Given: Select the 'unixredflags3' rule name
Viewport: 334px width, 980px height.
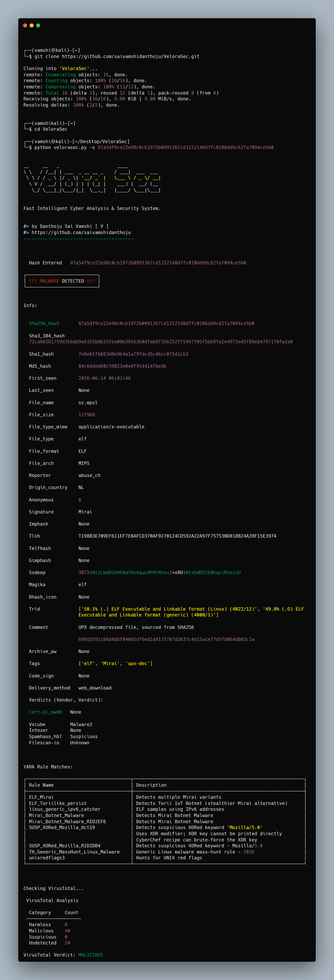Looking at the screenshot, I should tap(47, 858).
